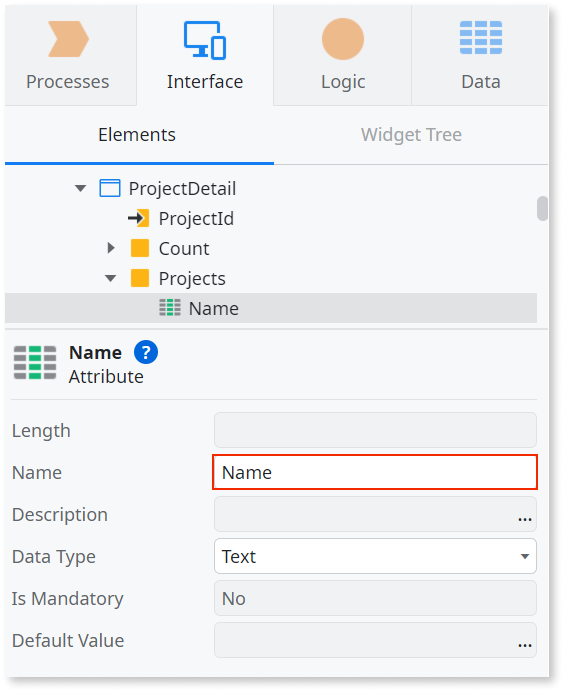Click the Processes chevron icon

[68, 39]
